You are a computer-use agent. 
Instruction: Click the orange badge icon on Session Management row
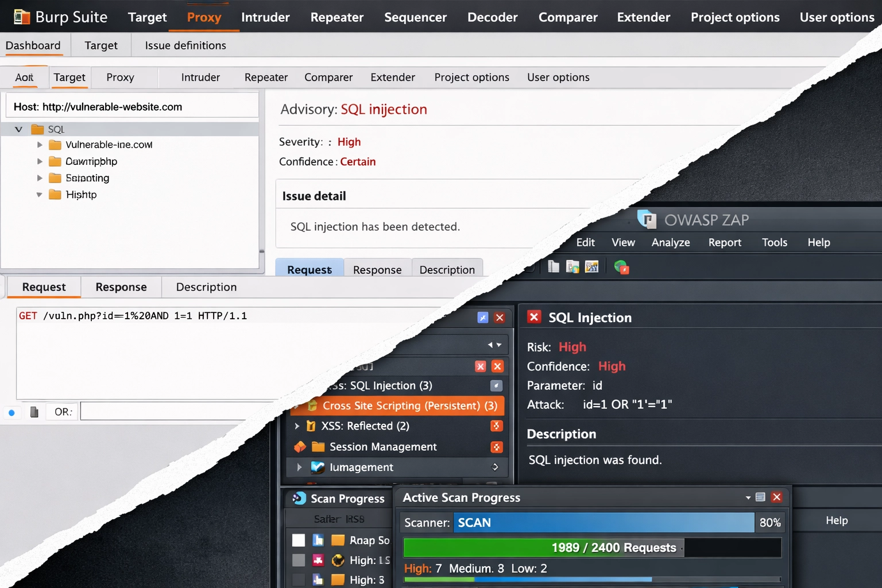[x=497, y=447]
